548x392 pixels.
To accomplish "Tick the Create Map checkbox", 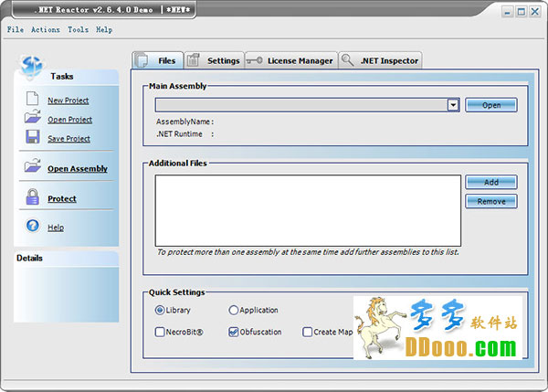I will coord(307,332).
